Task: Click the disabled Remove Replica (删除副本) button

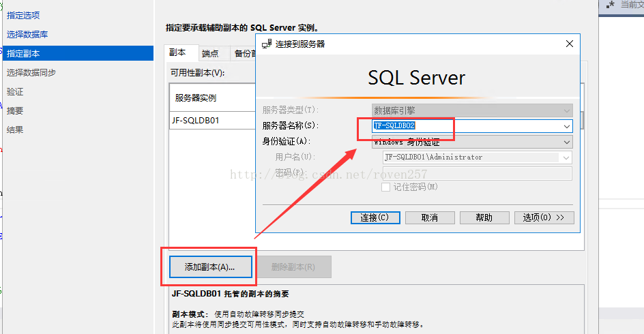Action: coord(293,267)
